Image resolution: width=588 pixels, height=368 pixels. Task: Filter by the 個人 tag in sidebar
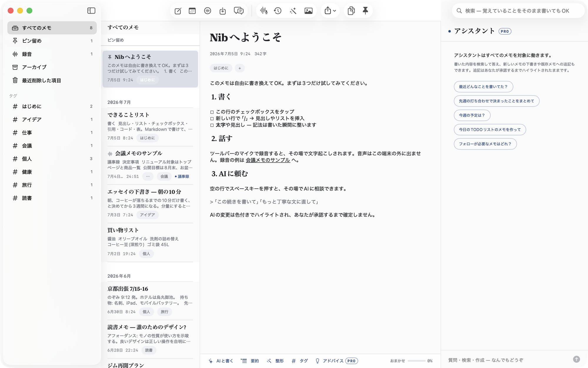(52, 159)
